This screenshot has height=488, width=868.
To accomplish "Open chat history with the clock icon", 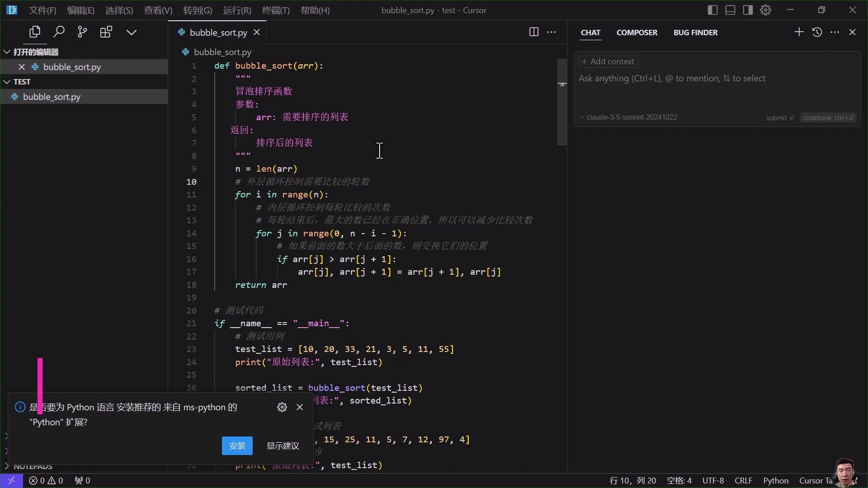I will (x=817, y=32).
